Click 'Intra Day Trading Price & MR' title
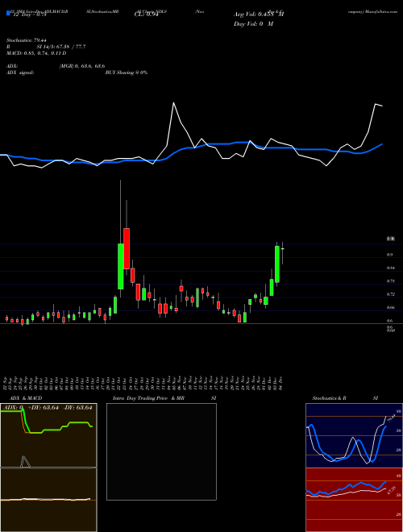Screen dimensions: 403x532 [x=148, y=398]
